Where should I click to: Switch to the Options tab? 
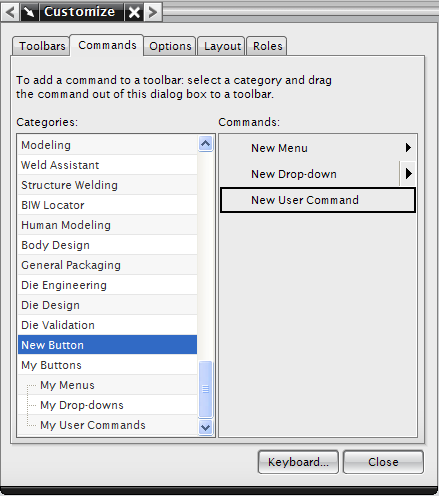tap(170, 46)
